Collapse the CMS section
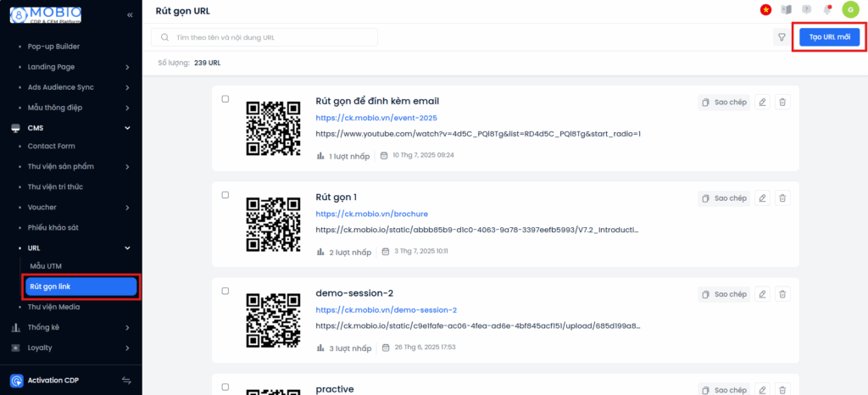 [127, 128]
